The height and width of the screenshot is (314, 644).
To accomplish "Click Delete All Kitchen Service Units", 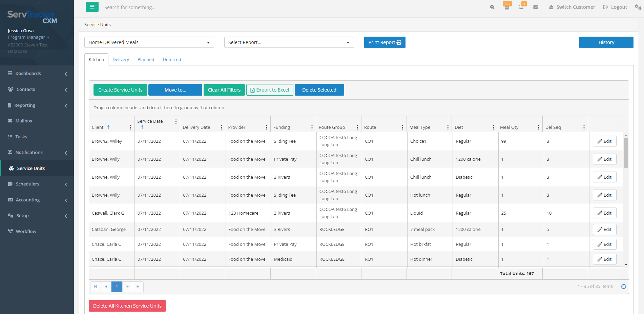I will pyautogui.click(x=127, y=306).
